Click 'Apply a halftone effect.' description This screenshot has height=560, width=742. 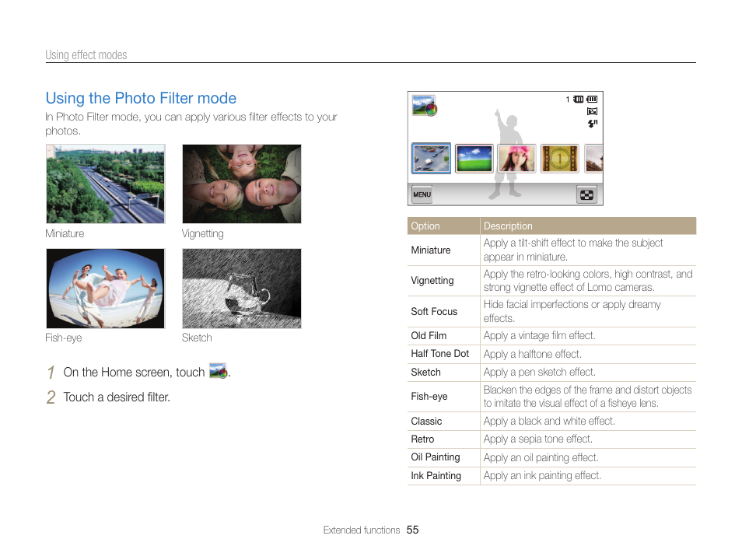click(532, 354)
